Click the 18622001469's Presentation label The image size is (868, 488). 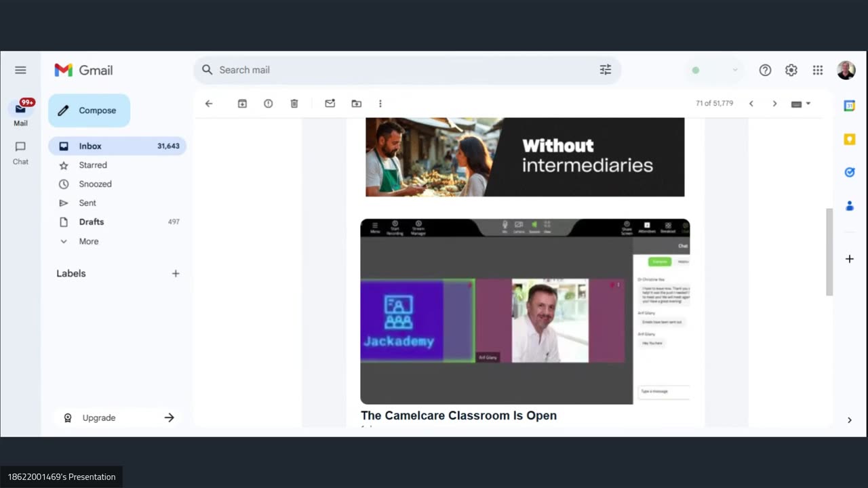click(x=62, y=476)
